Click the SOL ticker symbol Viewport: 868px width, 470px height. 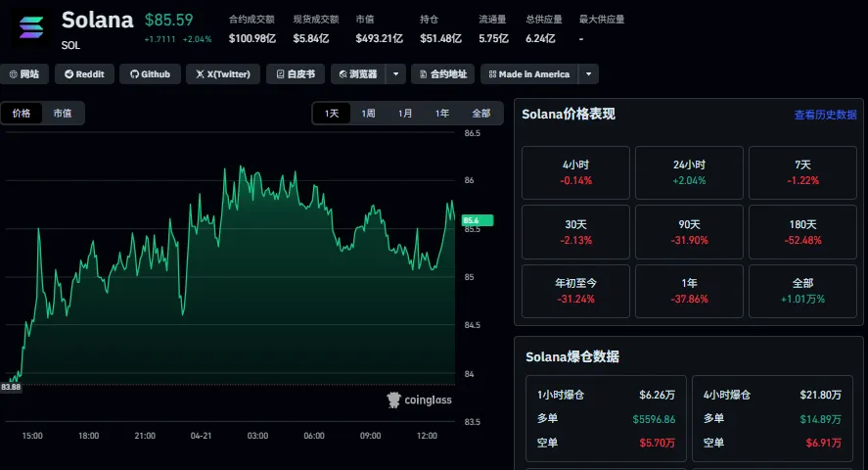click(70, 45)
